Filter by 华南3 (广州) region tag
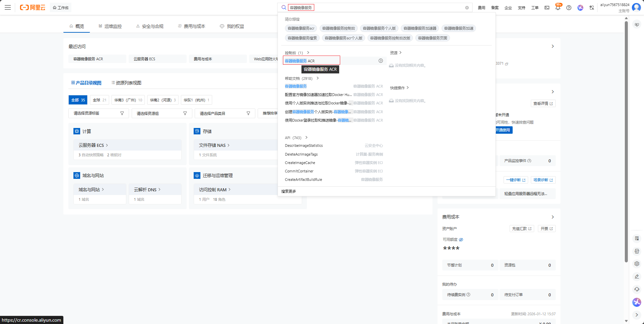 (128, 100)
